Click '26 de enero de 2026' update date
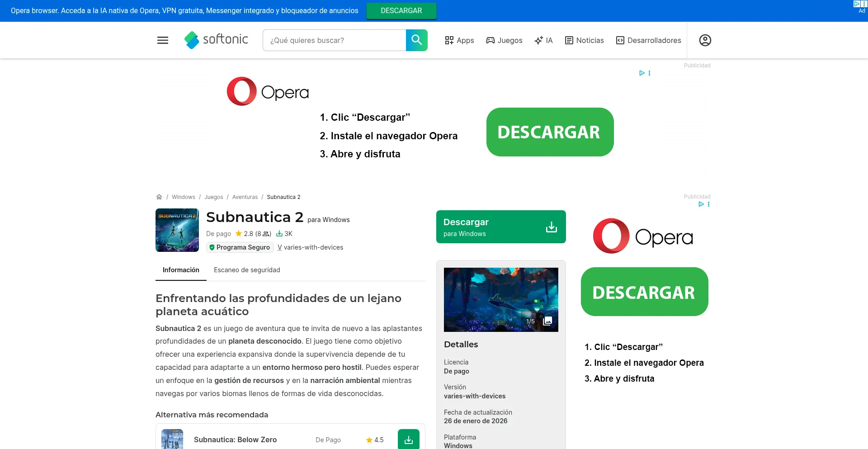The image size is (868, 449). coord(476,421)
